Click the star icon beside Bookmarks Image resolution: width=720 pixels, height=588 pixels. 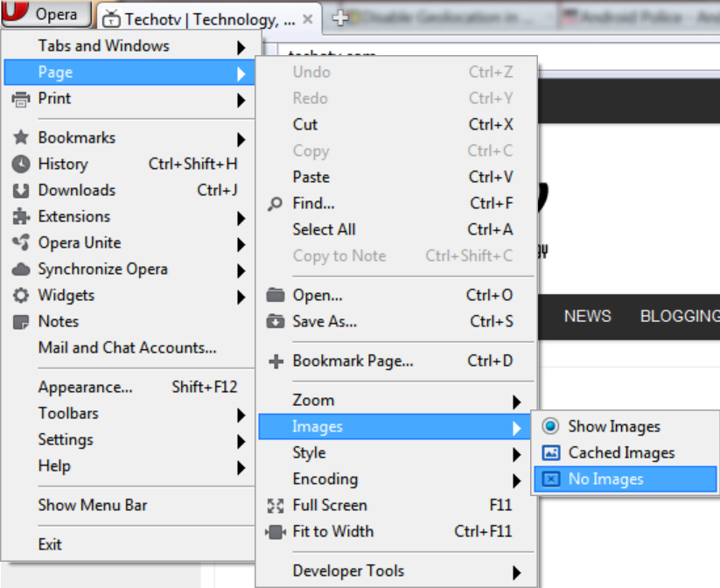coord(21,137)
